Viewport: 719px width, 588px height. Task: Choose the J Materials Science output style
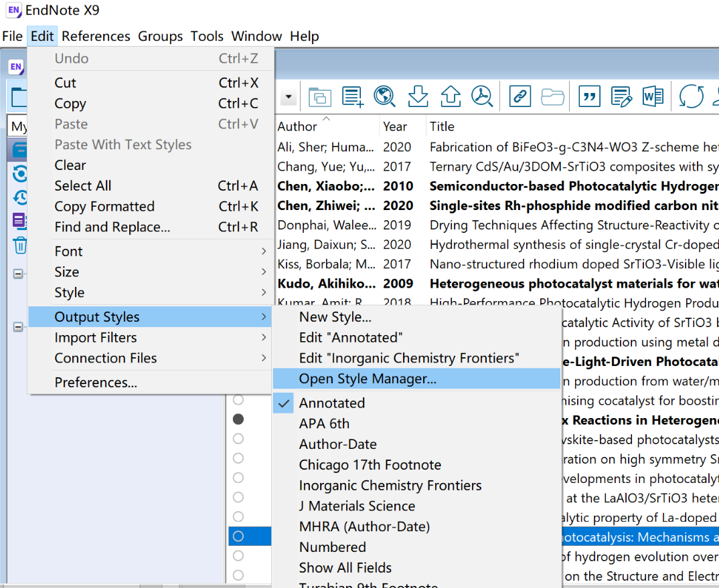point(416,506)
